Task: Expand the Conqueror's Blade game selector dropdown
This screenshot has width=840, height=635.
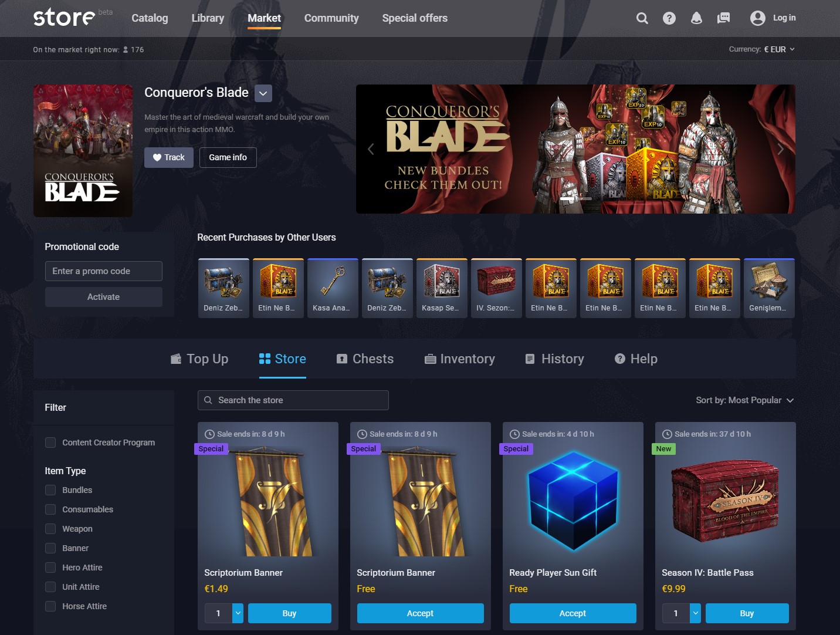Action: (263, 93)
